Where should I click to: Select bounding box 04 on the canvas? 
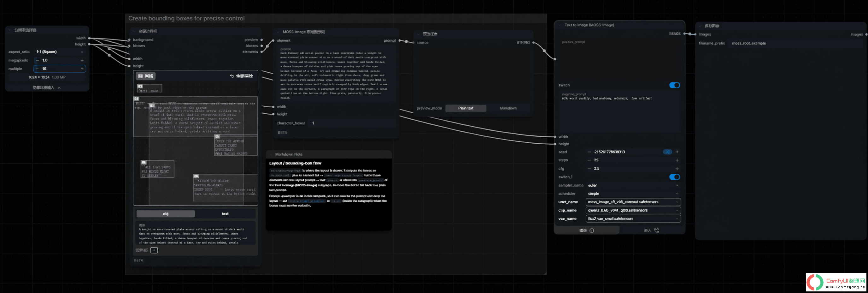(x=157, y=169)
